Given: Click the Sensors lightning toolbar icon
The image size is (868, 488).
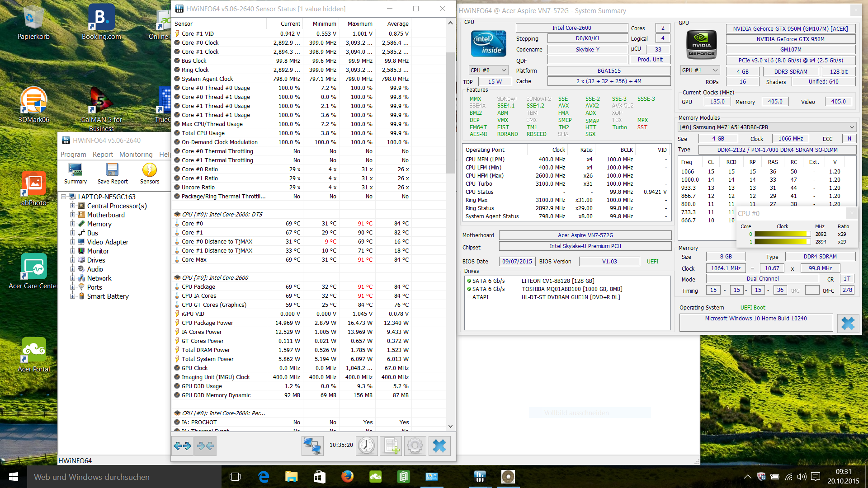Looking at the screenshot, I should click(150, 174).
